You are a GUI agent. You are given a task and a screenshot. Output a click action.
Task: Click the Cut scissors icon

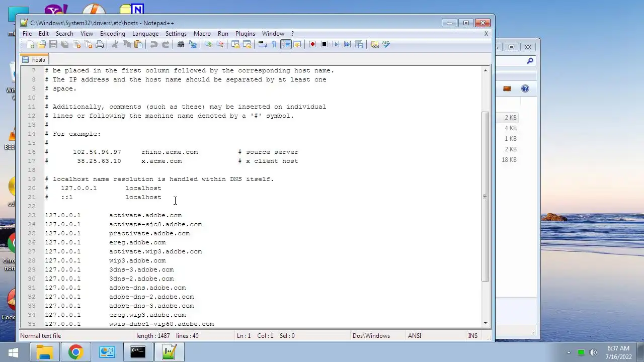tap(115, 45)
